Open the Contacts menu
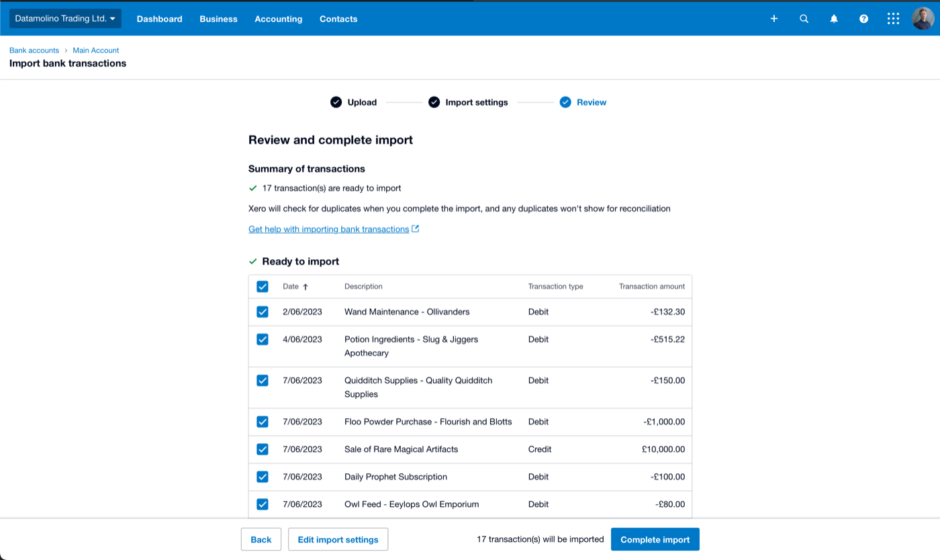This screenshot has height=560, width=940. coord(338,19)
